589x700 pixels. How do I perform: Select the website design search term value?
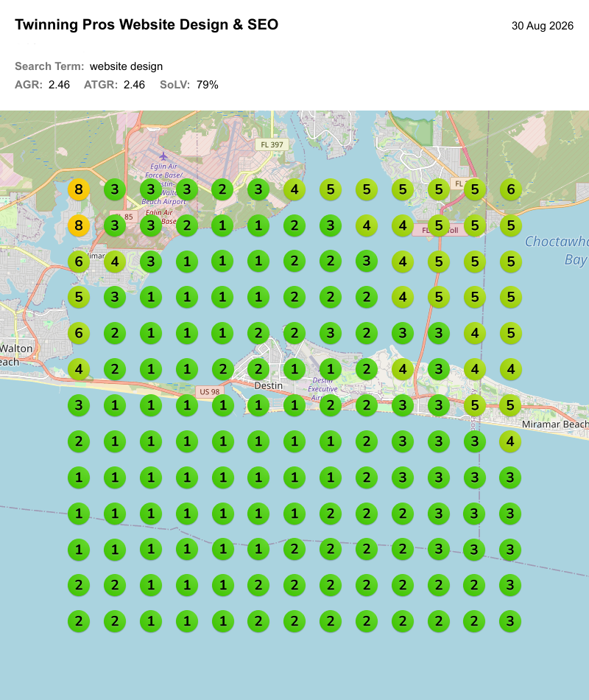pyautogui.click(x=127, y=66)
